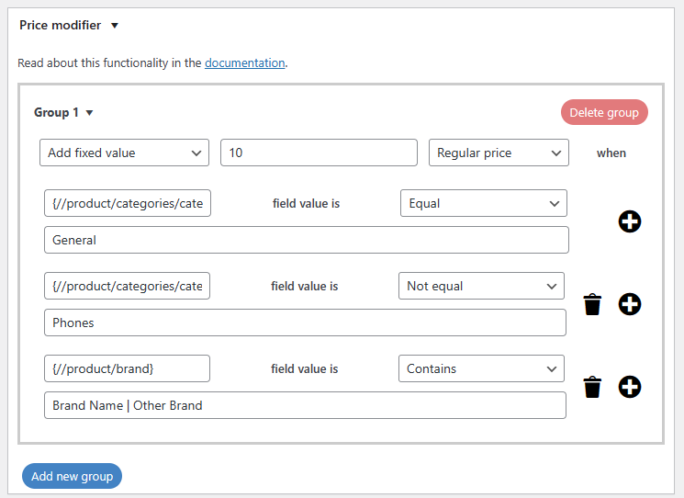The height and width of the screenshot is (498, 684).
Task: Open the Not equal comparison dropdown
Action: (481, 286)
